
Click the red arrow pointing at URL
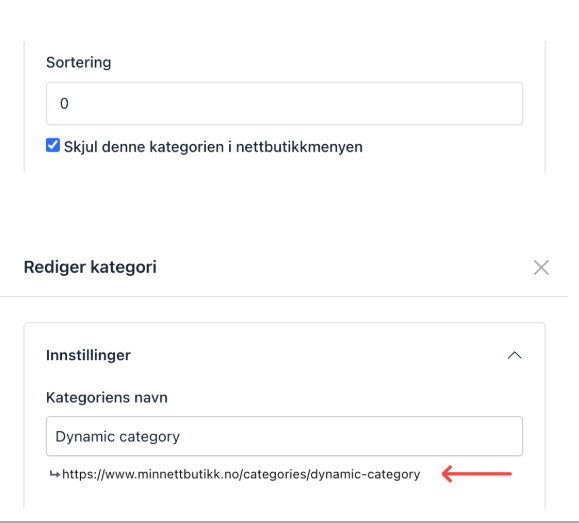[477, 474]
